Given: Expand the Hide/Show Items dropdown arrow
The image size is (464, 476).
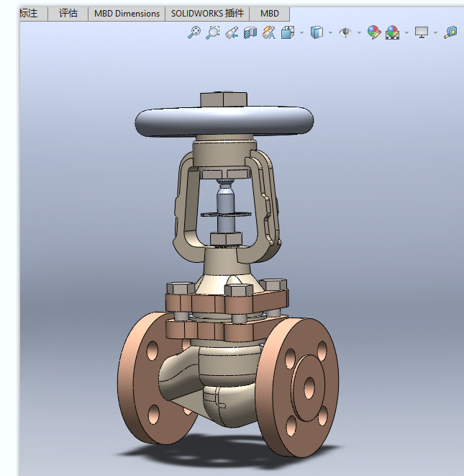Looking at the screenshot, I should (x=359, y=32).
